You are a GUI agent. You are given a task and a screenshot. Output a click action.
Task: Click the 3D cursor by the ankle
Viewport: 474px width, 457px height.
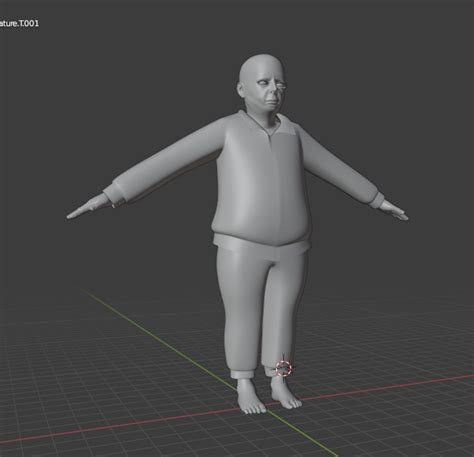pyautogui.click(x=284, y=368)
